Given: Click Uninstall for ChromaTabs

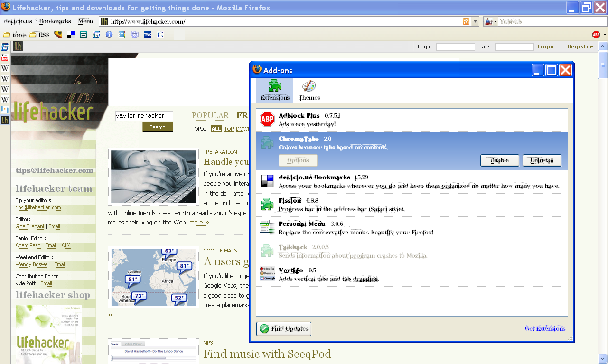Looking at the screenshot, I should (x=542, y=160).
